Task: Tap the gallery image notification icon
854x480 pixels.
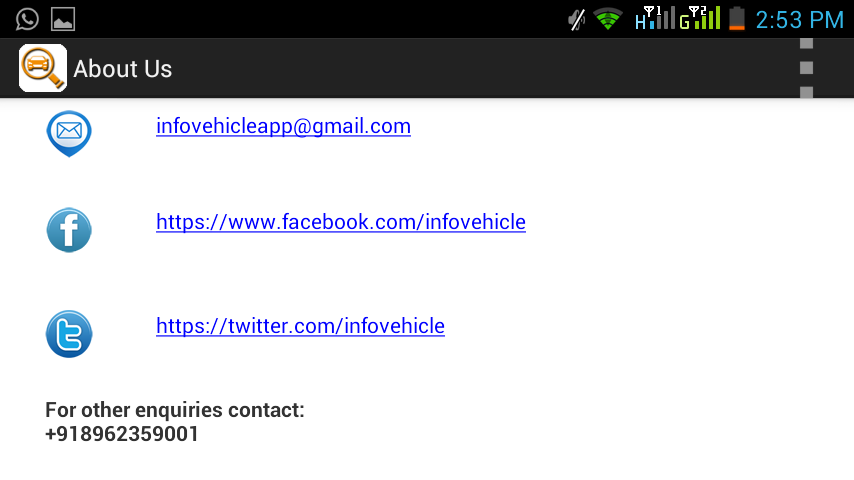Action: coord(63,20)
